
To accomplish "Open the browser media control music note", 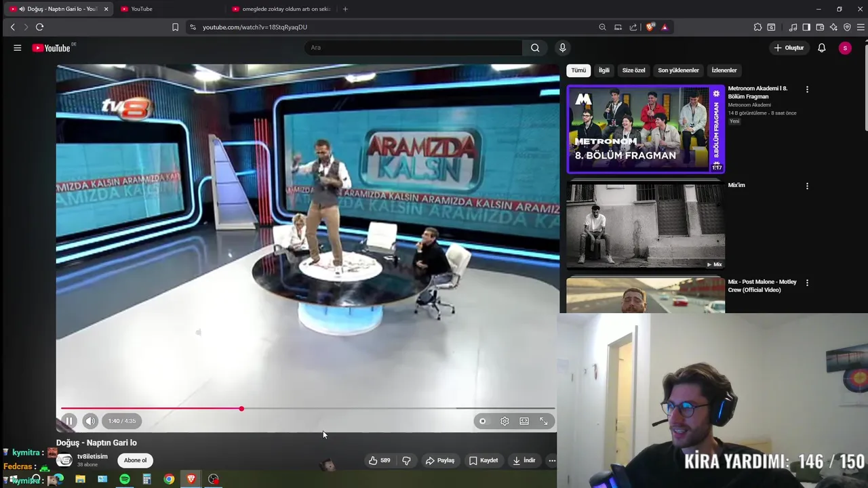I will tap(793, 27).
